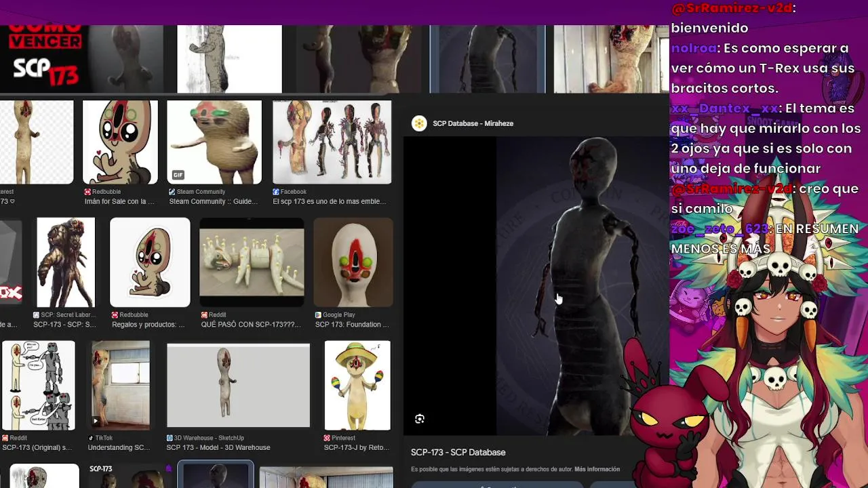Select the sombrero SCP-173-J maracas thumbnail

tap(357, 385)
